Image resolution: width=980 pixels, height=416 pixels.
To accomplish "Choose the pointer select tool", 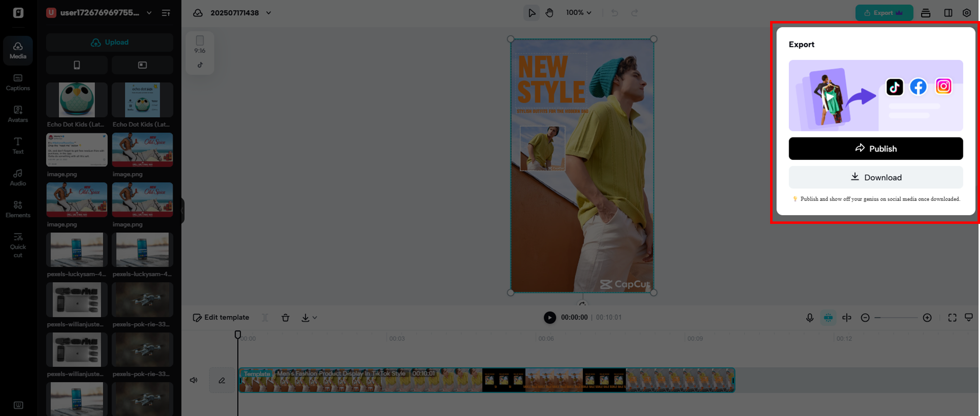I will [x=531, y=13].
